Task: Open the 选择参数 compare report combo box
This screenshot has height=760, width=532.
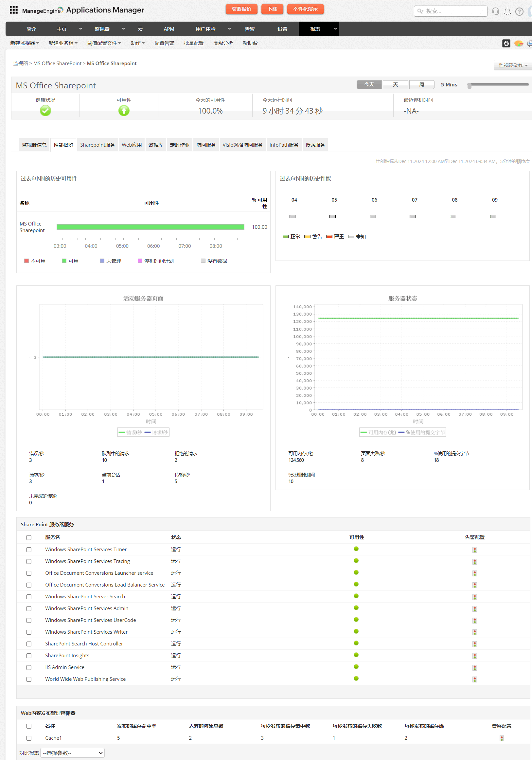Action: pos(72,753)
